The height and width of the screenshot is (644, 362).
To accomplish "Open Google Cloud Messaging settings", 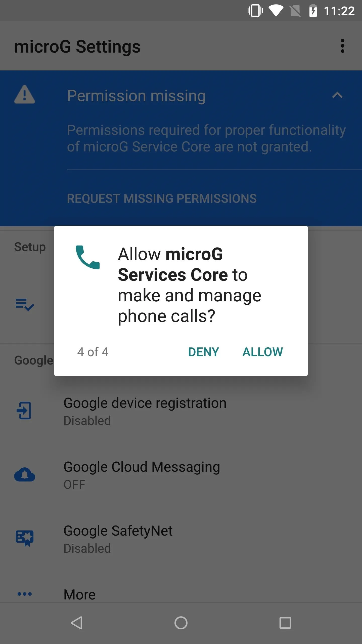I will coord(181,475).
